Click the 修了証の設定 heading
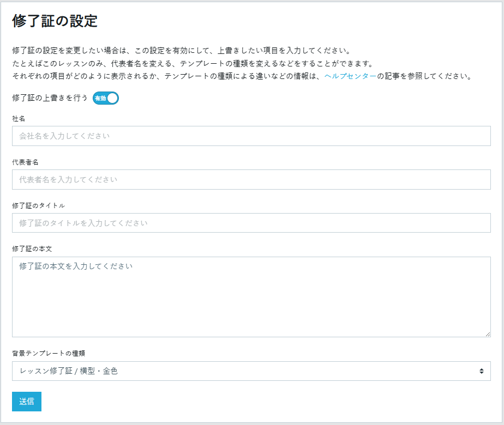This screenshot has height=425, width=504. click(55, 21)
